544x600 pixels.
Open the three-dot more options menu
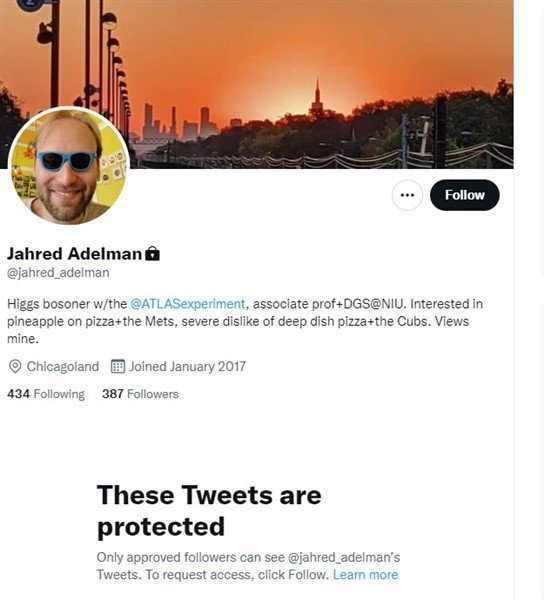[x=407, y=195]
